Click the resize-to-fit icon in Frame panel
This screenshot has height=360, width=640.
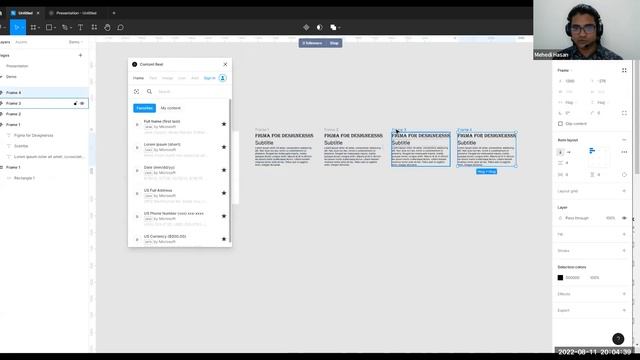[x=624, y=70]
